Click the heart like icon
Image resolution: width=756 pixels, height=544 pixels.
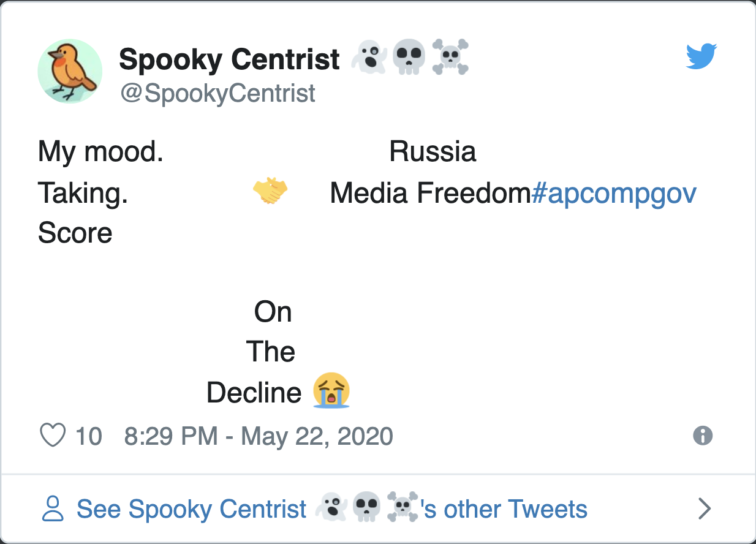point(53,436)
